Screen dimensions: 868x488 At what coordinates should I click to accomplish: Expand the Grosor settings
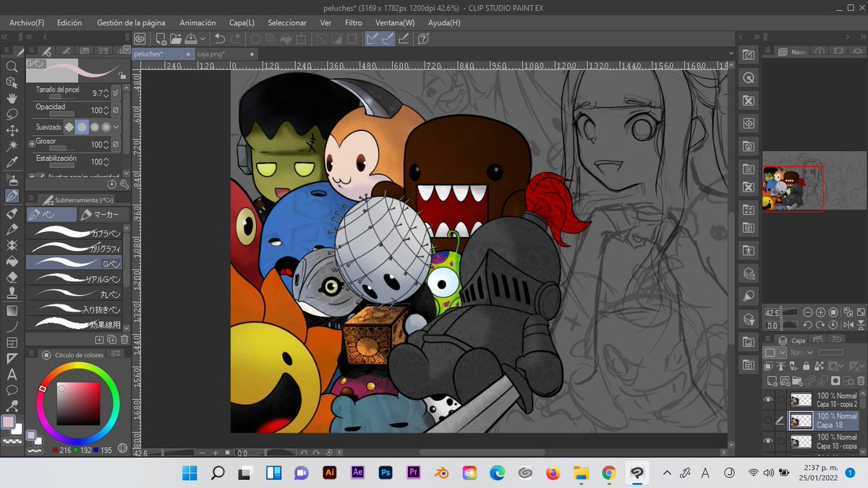coord(32,144)
